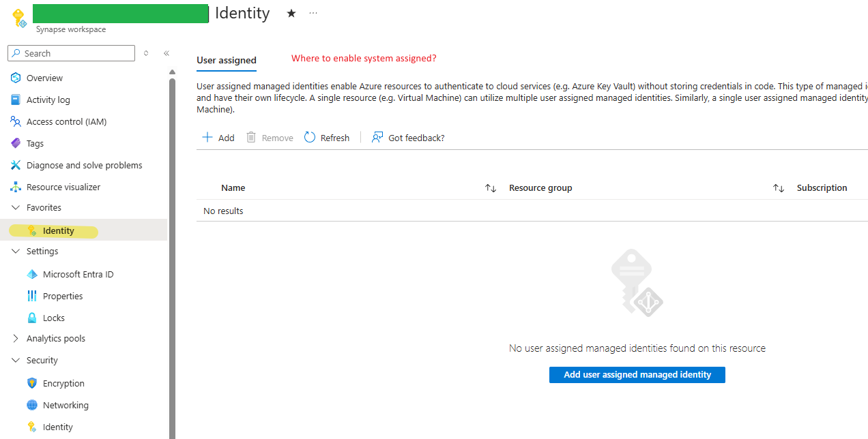Click the Access control people icon
Screen dimensions: 868x439
16,121
